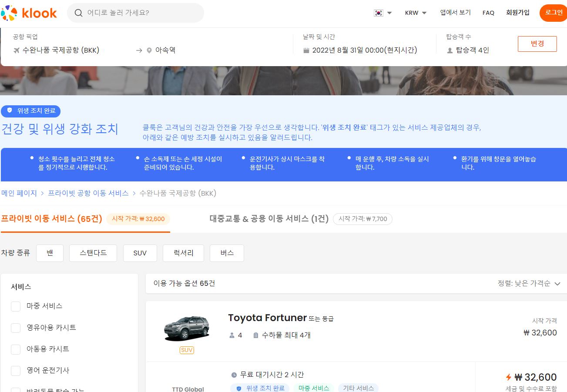Click the calendar icon beside the date
Screen dimensions: 567x392
(306, 50)
